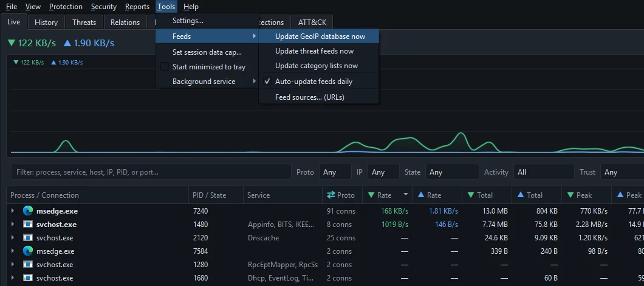
Task: Sort by Process / Connection column
Action: (x=98, y=195)
